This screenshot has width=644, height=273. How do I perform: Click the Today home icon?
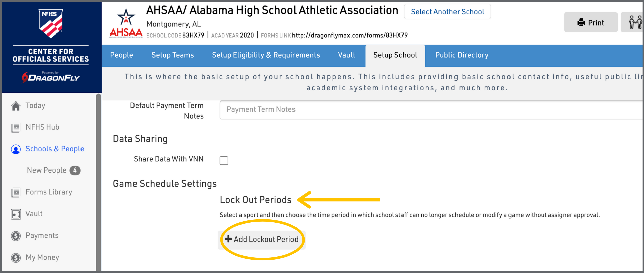pyautogui.click(x=16, y=106)
